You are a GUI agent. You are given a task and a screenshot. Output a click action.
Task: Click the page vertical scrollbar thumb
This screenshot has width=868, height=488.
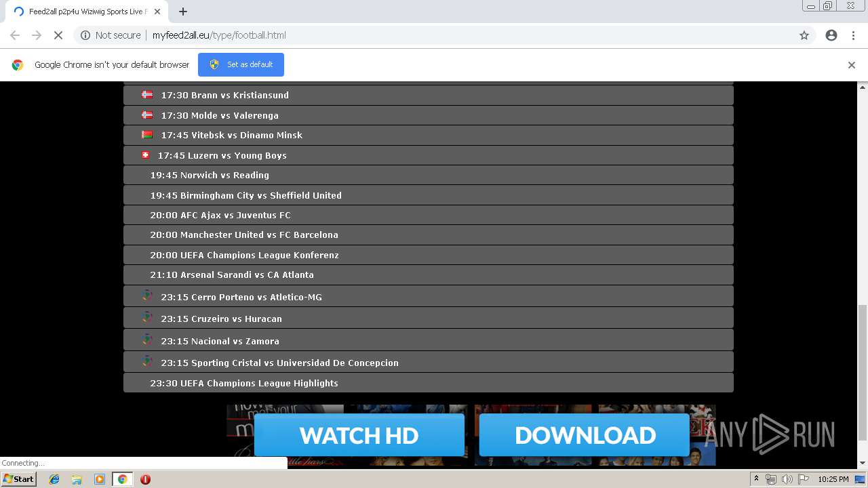coord(863,373)
